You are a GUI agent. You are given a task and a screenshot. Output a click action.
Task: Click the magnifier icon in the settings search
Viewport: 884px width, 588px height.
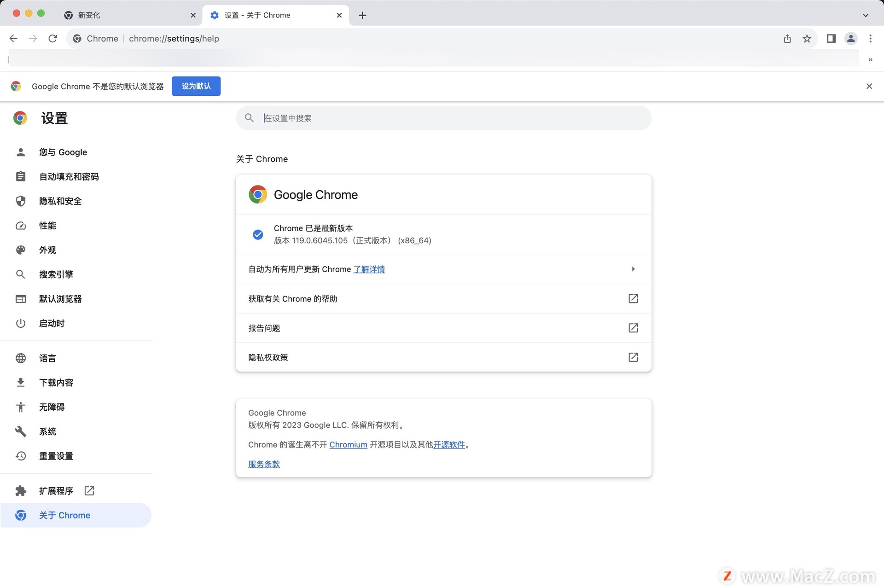[249, 118]
